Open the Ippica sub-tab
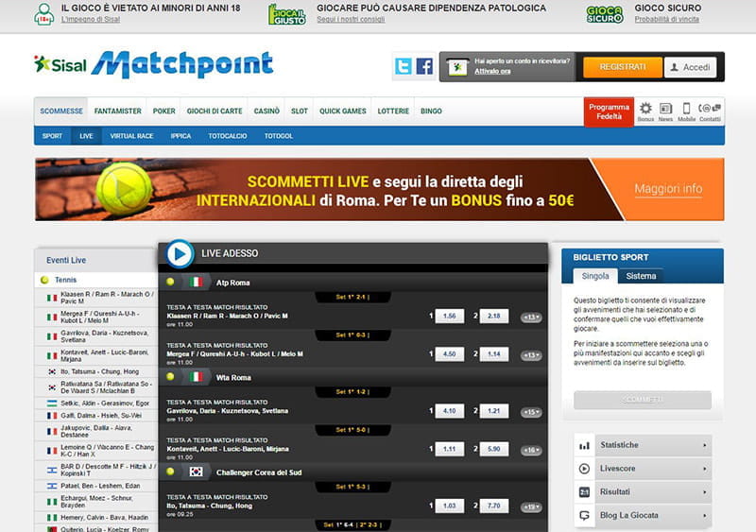 (x=180, y=136)
